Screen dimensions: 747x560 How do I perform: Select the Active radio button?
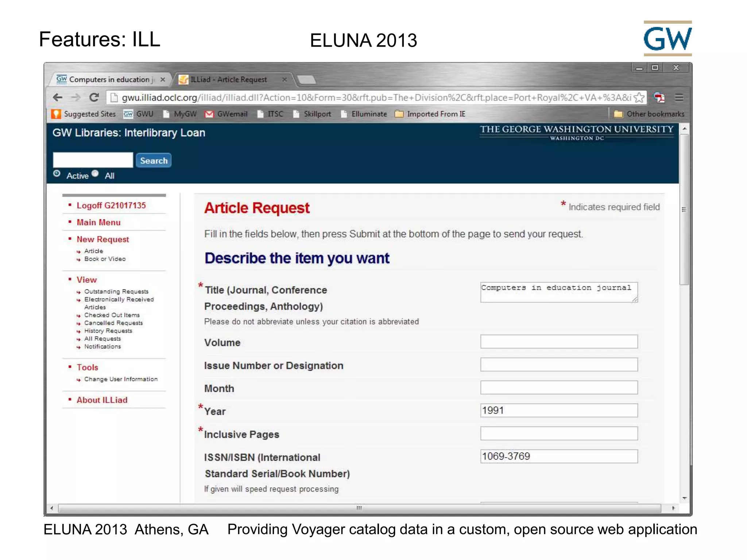(57, 174)
